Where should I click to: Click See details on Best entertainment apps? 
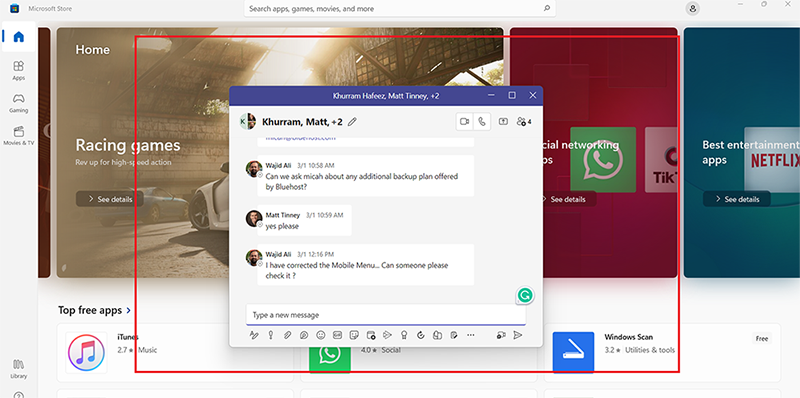point(737,199)
